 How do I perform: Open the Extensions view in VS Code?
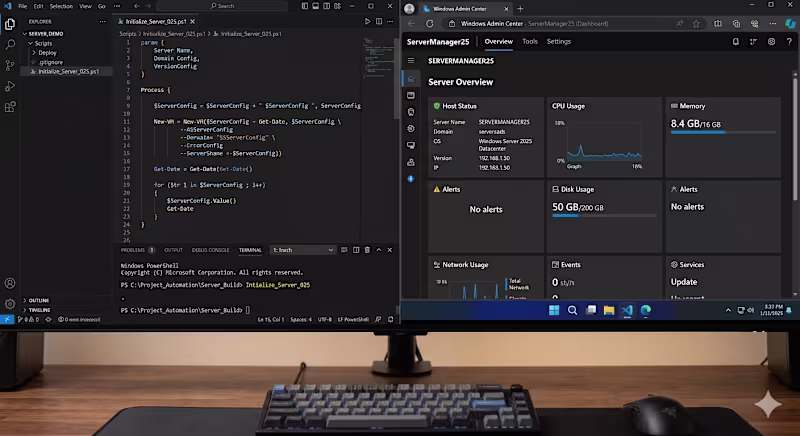(x=10, y=107)
